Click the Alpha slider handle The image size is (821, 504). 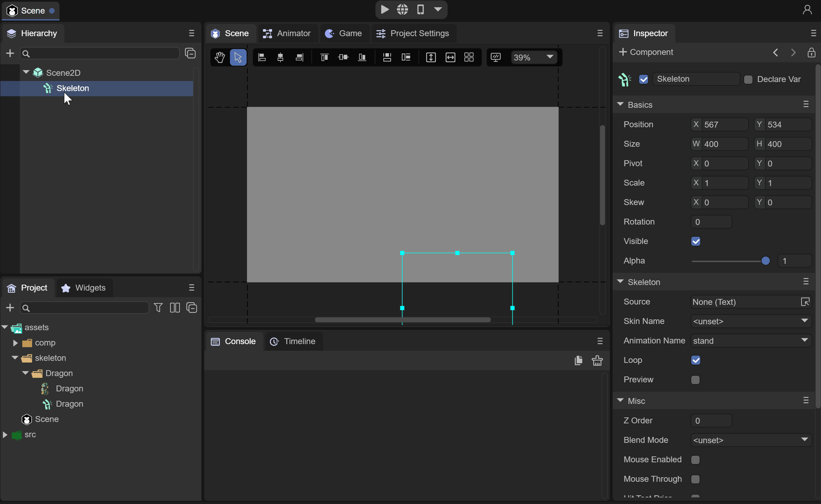[x=765, y=261]
